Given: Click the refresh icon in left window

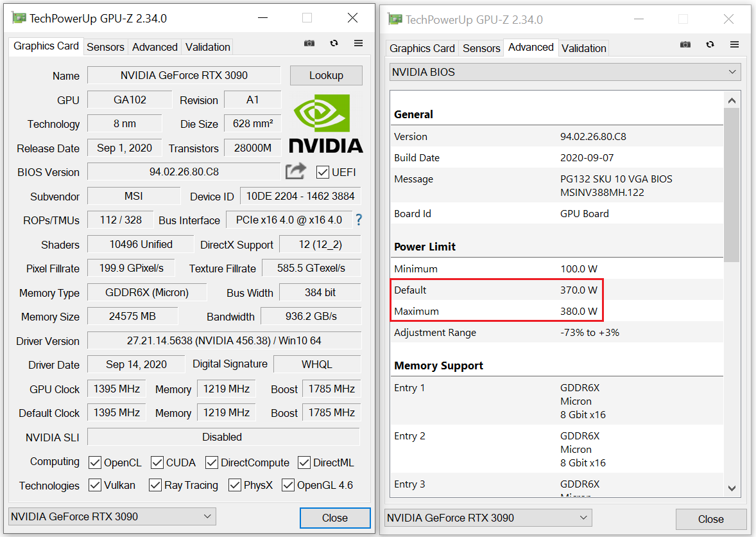Looking at the screenshot, I should click(x=334, y=44).
